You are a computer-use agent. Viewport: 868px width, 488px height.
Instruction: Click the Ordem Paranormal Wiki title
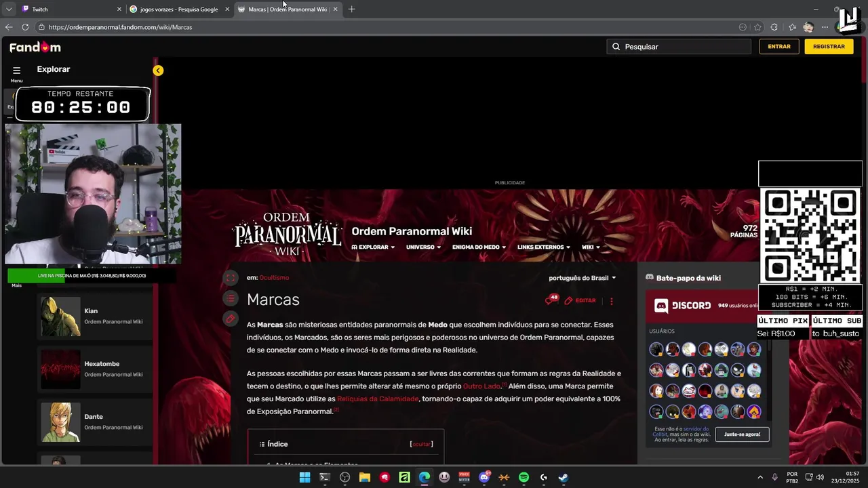click(412, 231)
